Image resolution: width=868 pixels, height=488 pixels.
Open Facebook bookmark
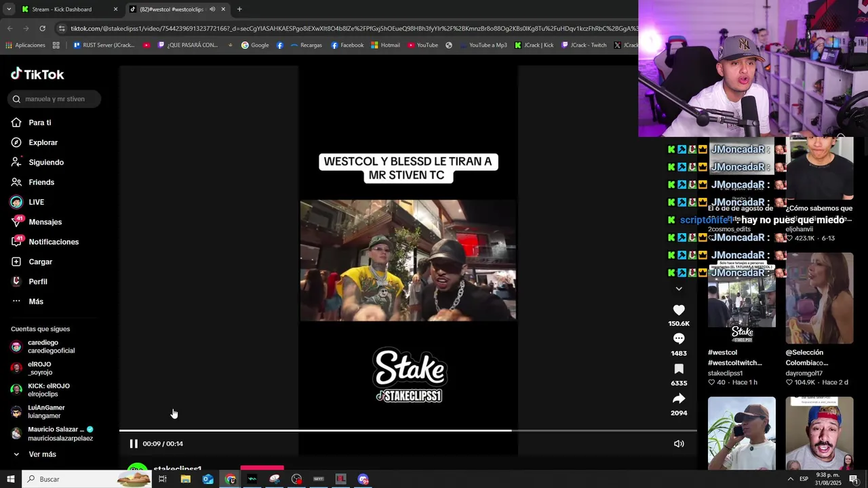coord(347,45)
